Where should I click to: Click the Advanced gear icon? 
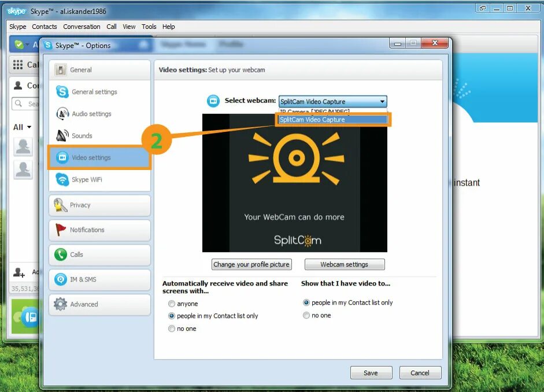point(60,304)
